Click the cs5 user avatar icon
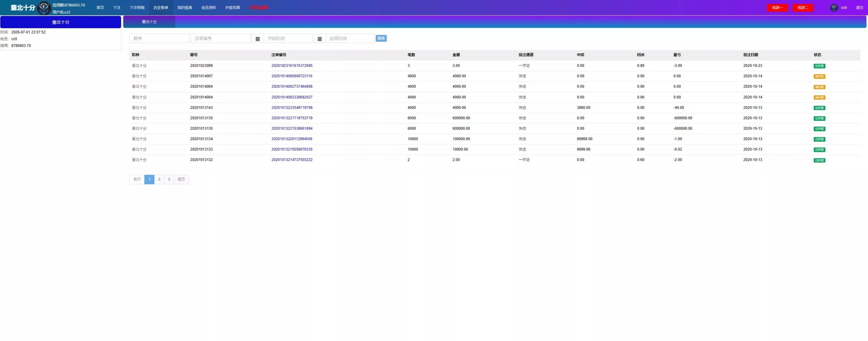 pyautogui.click(x=834, y=8)
